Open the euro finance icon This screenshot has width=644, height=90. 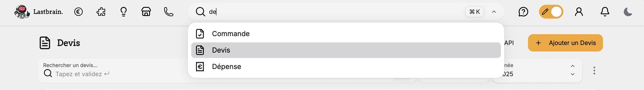pos(78,12)
